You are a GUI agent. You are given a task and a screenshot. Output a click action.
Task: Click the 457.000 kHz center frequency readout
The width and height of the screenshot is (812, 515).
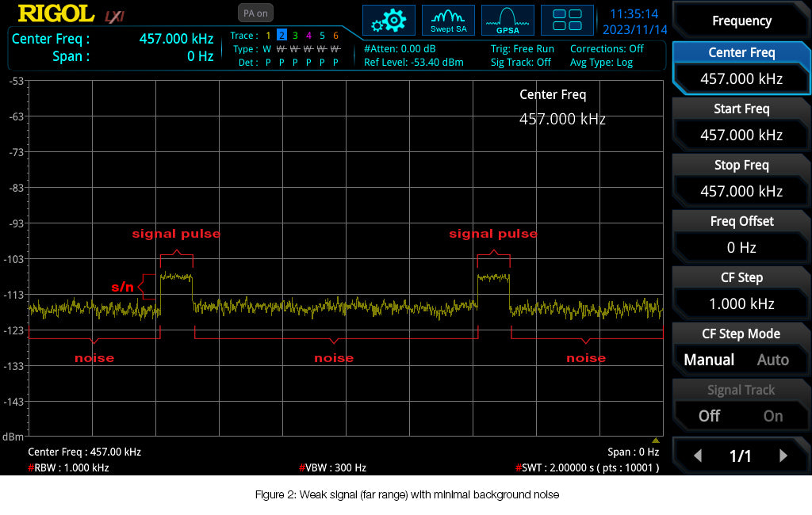(176, 38)
